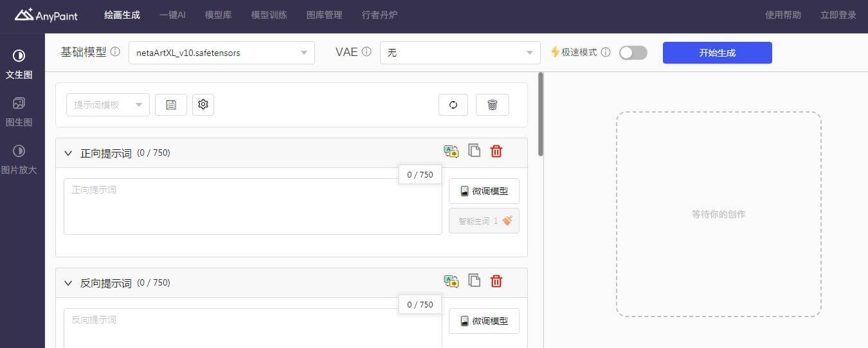
Task: Click into the 正向提示词 text area
Action: (252, 206)
